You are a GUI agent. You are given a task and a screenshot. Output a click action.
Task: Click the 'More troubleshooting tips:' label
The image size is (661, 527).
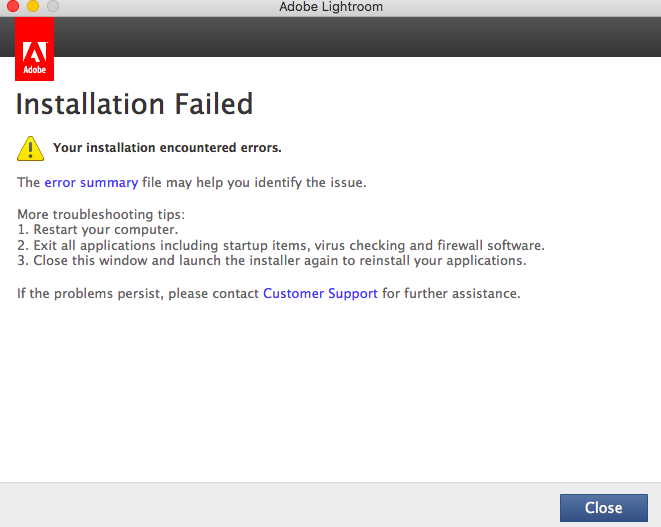[101, 215]
